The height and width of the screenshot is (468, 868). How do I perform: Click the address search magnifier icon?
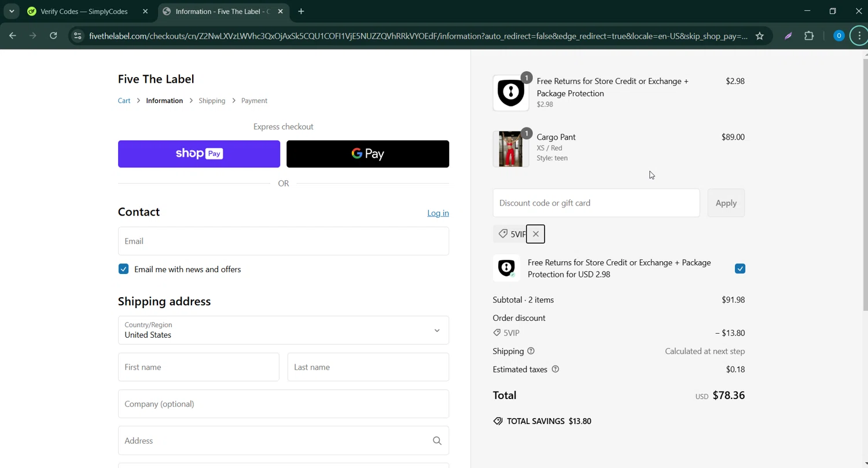click(437, 441)
